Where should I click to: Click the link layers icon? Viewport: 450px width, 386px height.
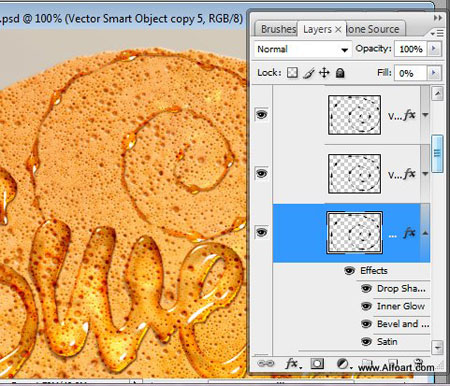[266, 363]
